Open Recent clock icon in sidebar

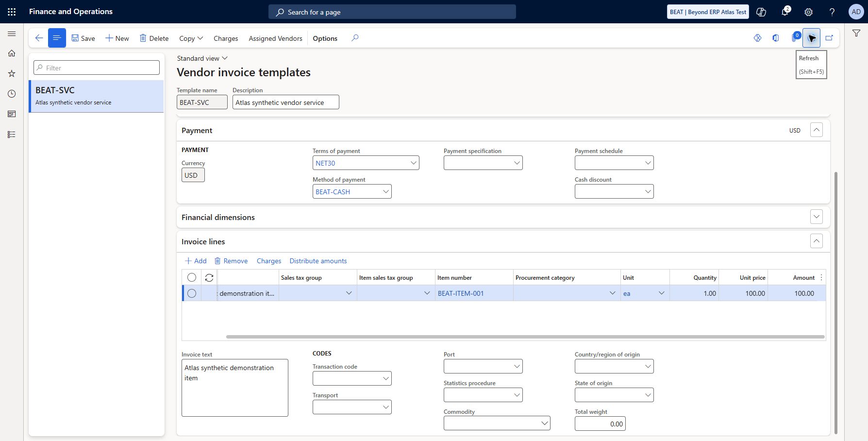coord(12,94)
